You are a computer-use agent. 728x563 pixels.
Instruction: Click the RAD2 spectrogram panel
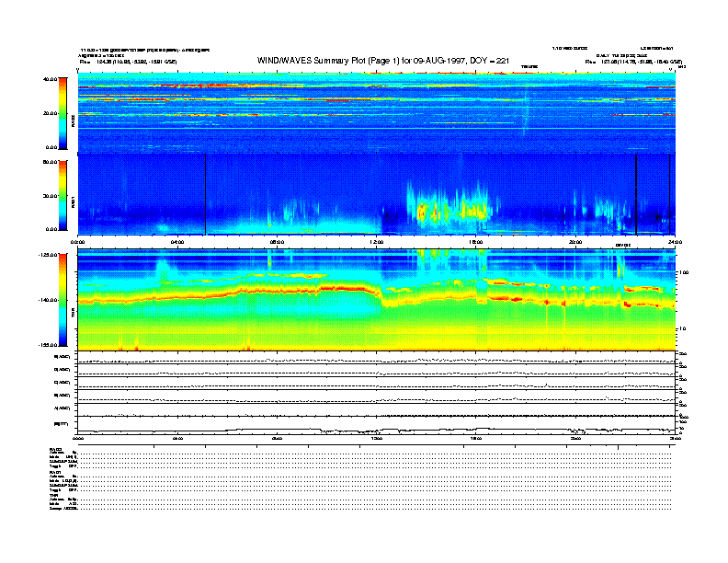tap(377, 112)
